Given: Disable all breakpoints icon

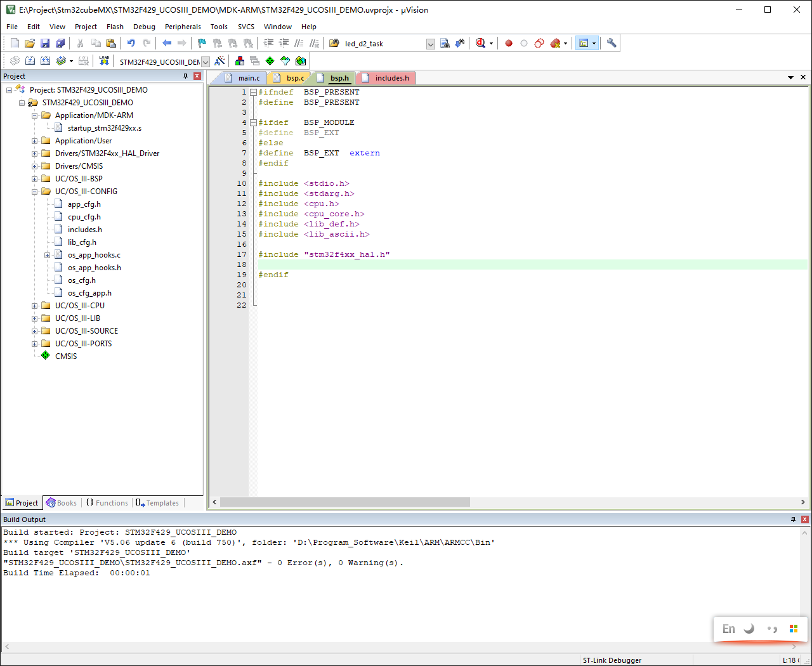Looking at the screenshot, I should tap(539, 43).
